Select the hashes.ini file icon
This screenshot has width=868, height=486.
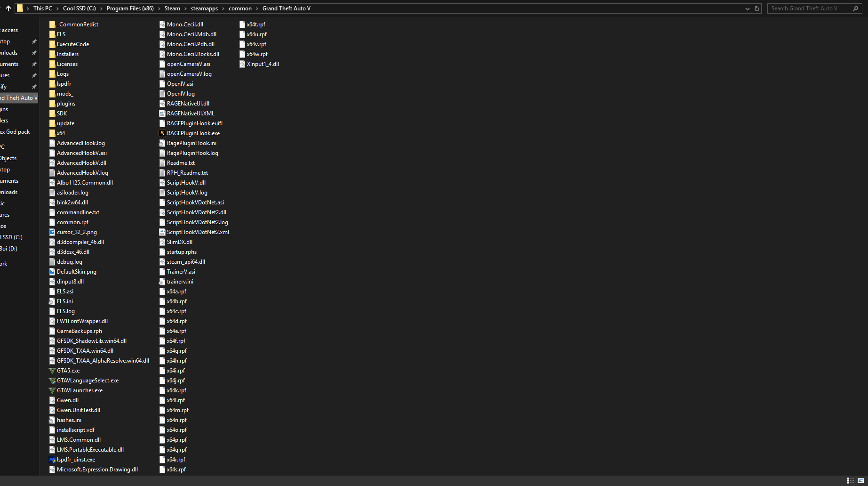click(52, 420)
